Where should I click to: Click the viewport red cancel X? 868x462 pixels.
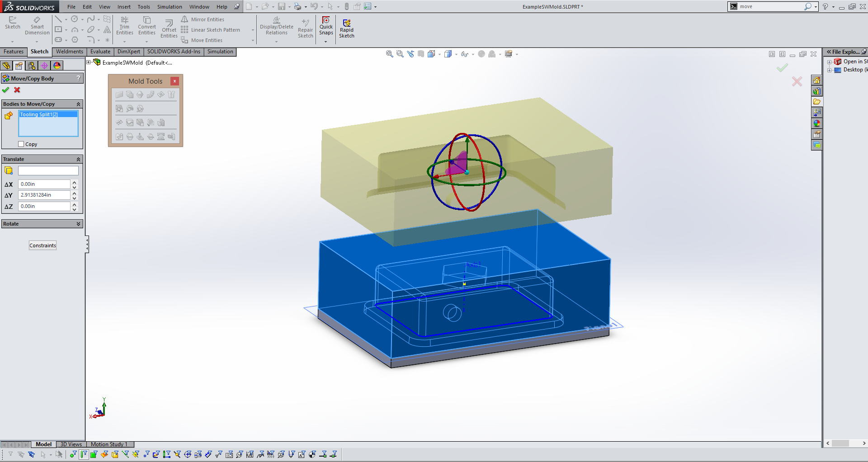click(797, 81)
